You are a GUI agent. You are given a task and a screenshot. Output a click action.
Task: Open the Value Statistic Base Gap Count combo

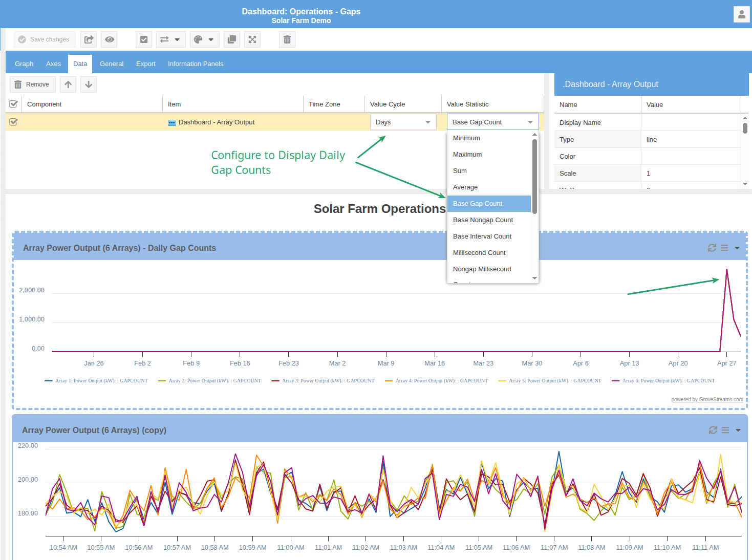tap(493, 122)
